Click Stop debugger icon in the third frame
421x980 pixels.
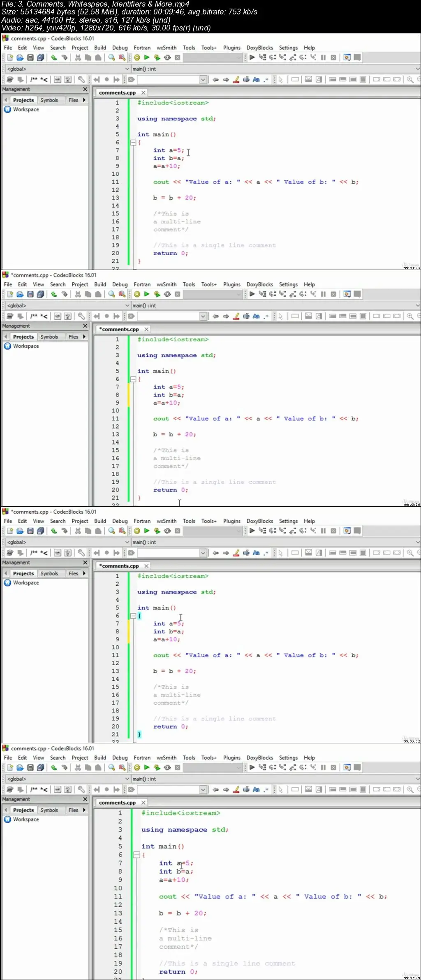pos(333,531)
